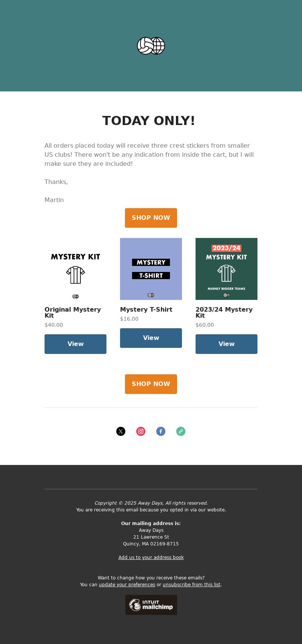The width and height of the screenshot is (302, 644).
Task: View the 2023/24 Mystery Kit product
Action: click(x=226, y=344)
